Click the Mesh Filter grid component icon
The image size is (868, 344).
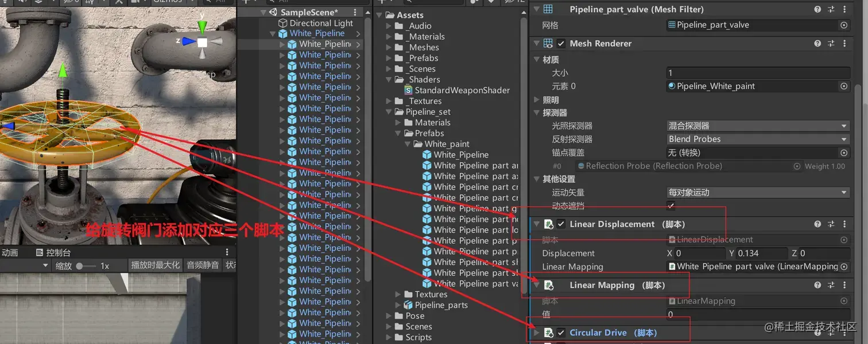click(548, 9)
